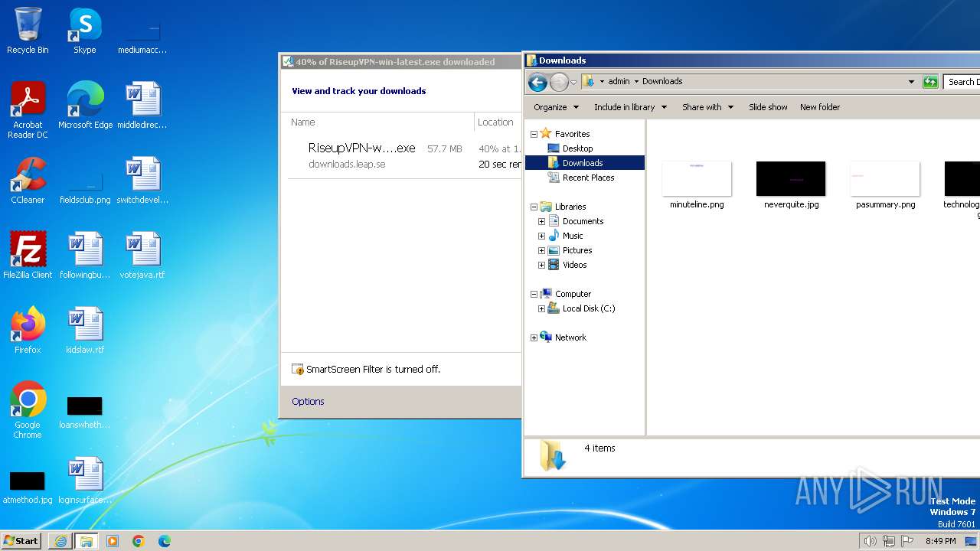Create a New folder

tap(820, 107)
